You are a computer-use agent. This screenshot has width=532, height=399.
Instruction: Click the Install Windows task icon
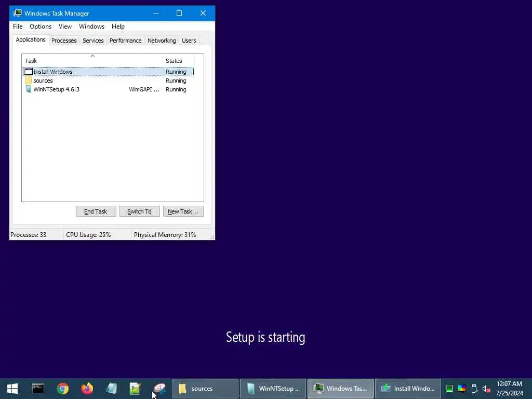29,72
